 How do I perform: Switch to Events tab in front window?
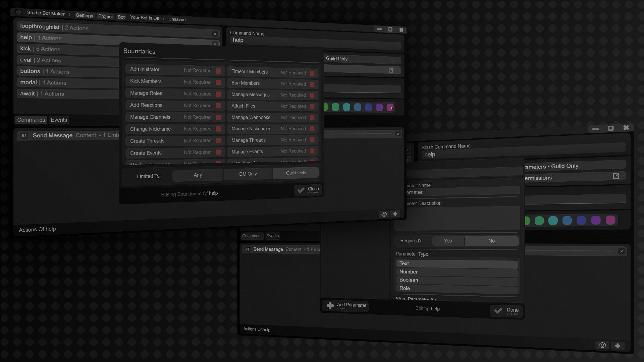coord(59,120)
